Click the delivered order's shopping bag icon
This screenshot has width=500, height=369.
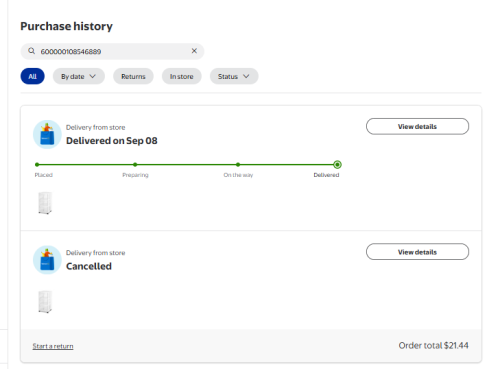(x=47, y=134)
